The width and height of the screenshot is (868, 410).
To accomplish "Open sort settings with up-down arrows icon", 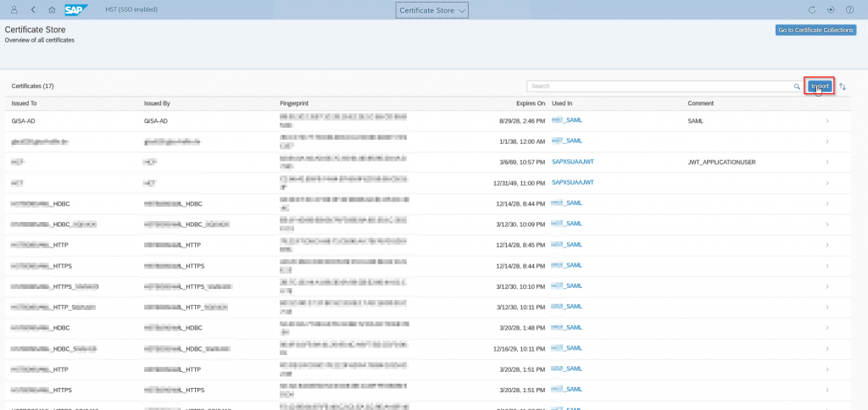I will click(x=843, y=86).
